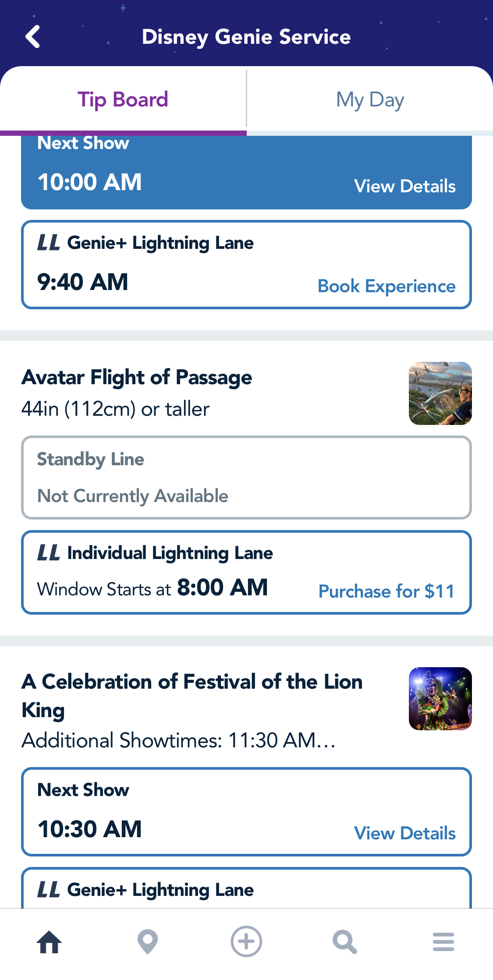Tap the map location pin icon
Image resolution: width=493 pixels, height=980 pixels.
tap(148, 941)
